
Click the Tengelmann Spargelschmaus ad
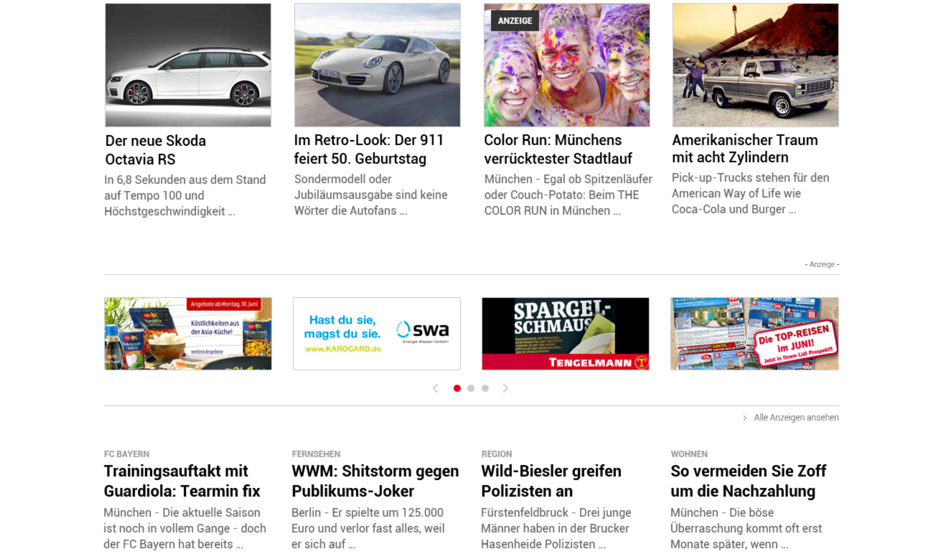pos(566,334)
